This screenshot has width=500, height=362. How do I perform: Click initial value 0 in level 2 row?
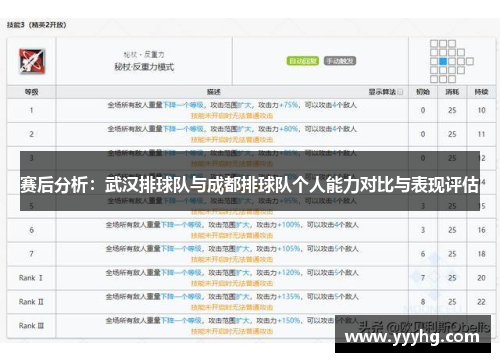pos(423,134)
